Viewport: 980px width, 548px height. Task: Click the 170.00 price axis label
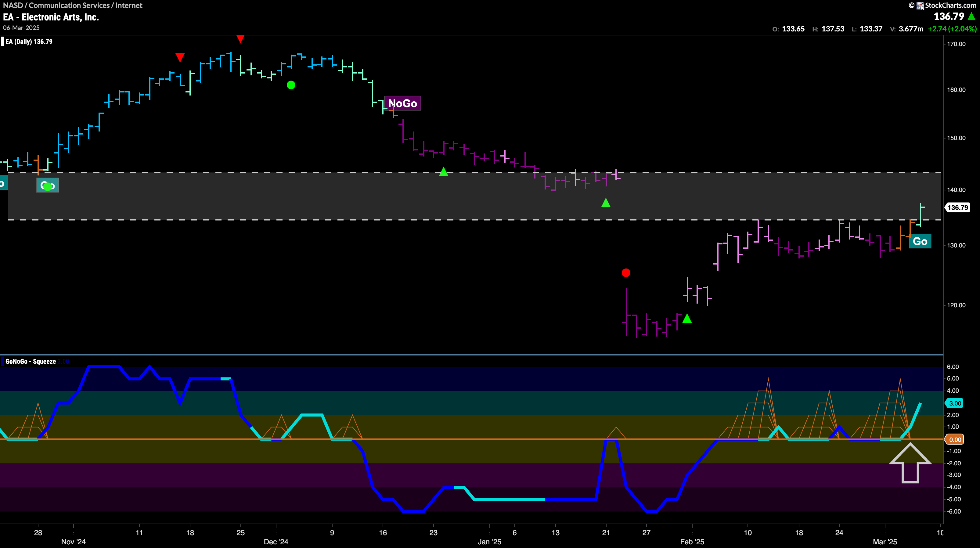click(x=956, y=44)
